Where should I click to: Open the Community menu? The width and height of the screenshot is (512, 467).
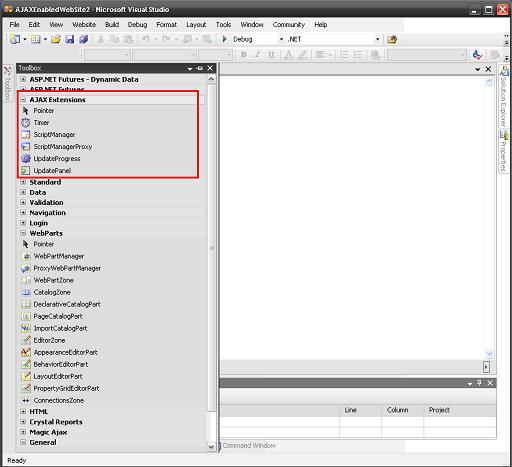[289, 25]
